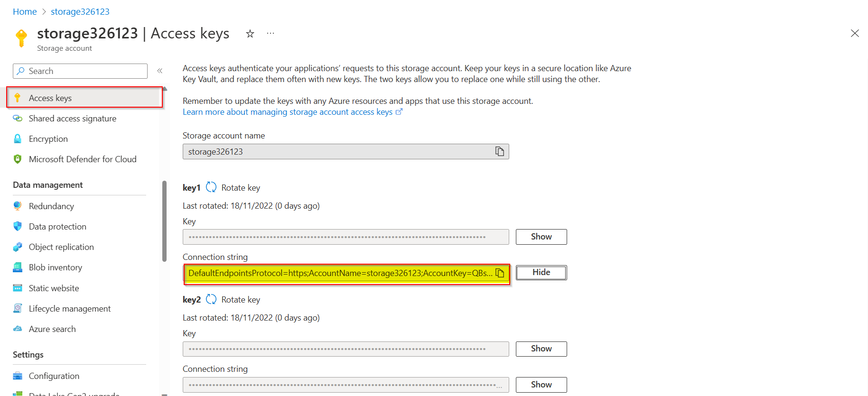Click the storage account key icon in header
Screen dimensions: 868x396
coord(21,38)
